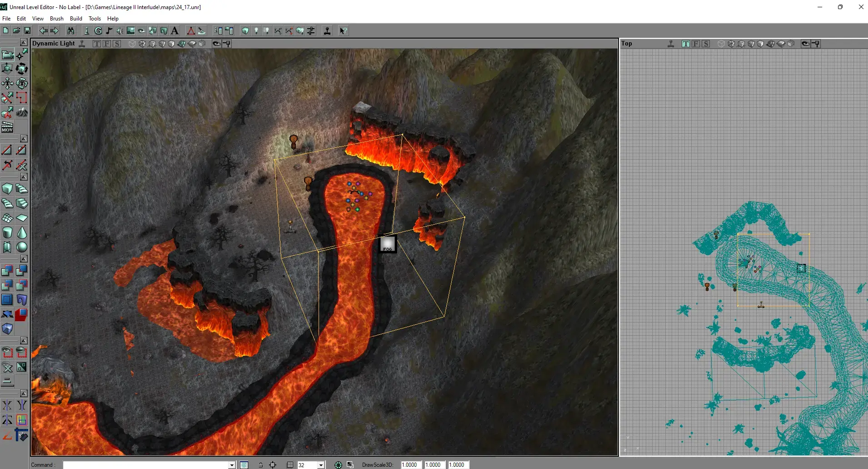Build geometry with cube icon
The height and width of the screenshot is (469, 868).
(245, 30)
